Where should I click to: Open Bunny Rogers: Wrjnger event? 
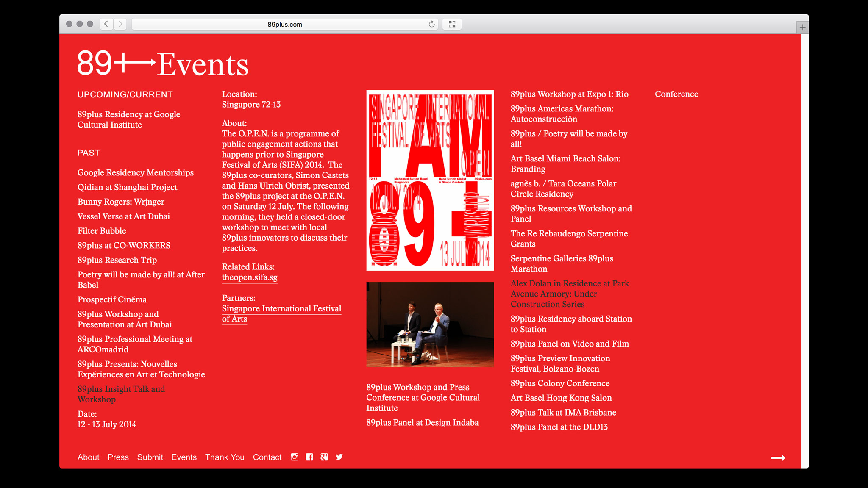121,202
